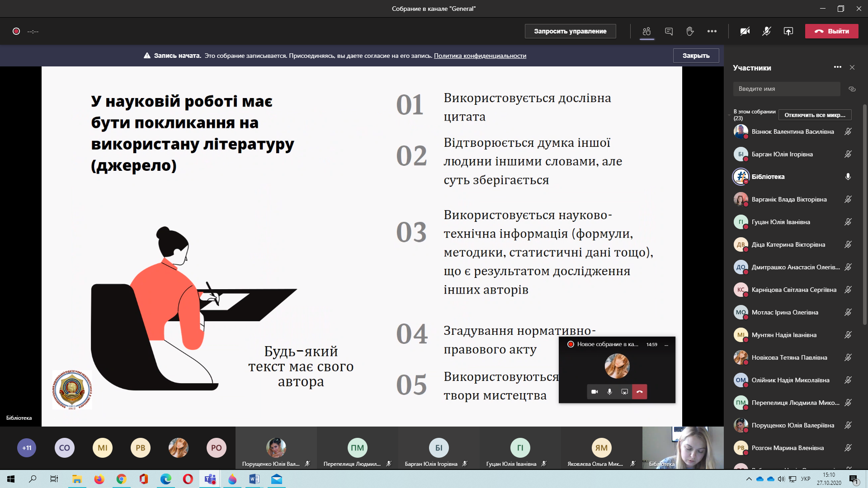This screenshot has width=868, height=488.
Task: Click the share screen icon
Action: (788, 31)
